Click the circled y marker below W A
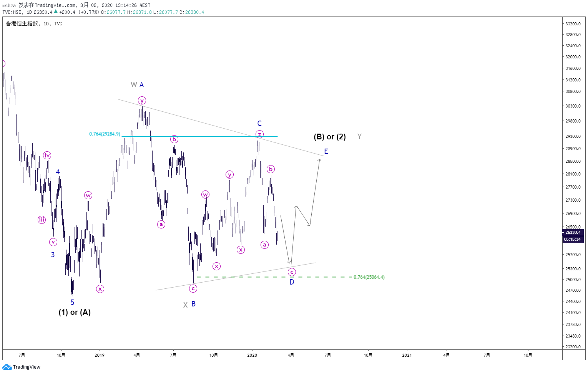Screen dimensions: 588x374 142,101
